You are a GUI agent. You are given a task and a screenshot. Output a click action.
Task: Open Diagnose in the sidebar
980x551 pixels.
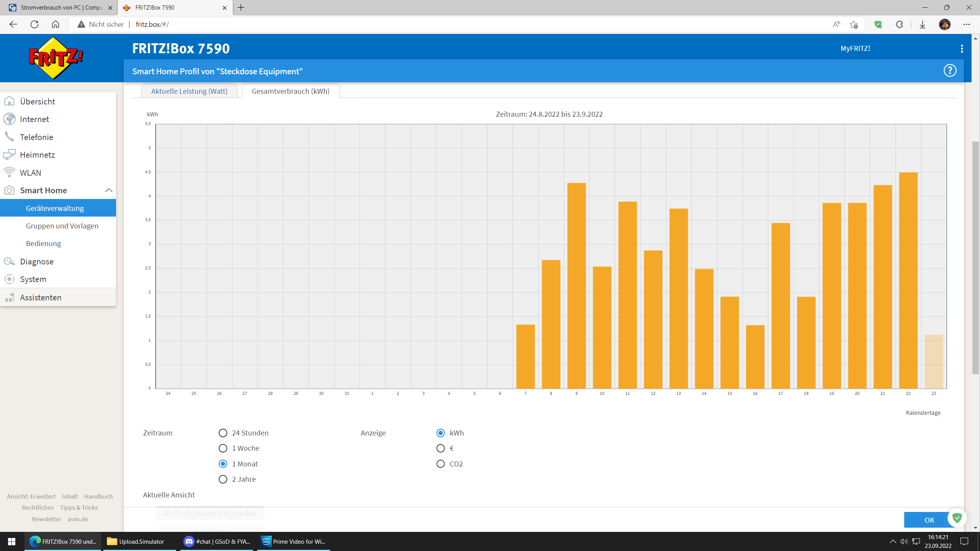(37, 261)
